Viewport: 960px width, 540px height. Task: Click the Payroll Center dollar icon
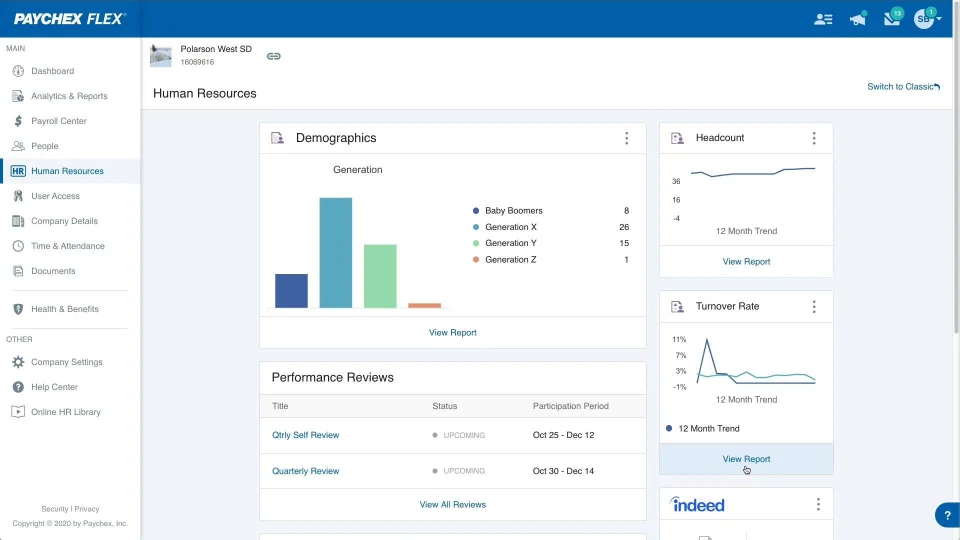18,121
